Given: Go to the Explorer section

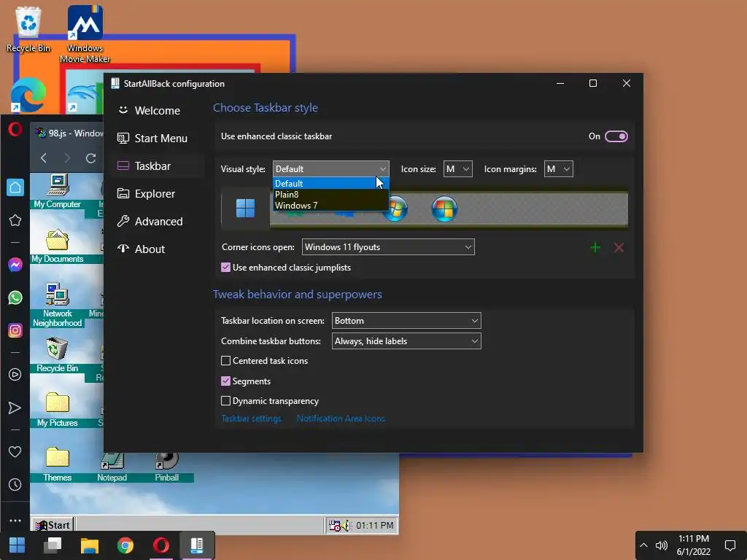Looking at the screenshot, I should (x=158, y=194).
